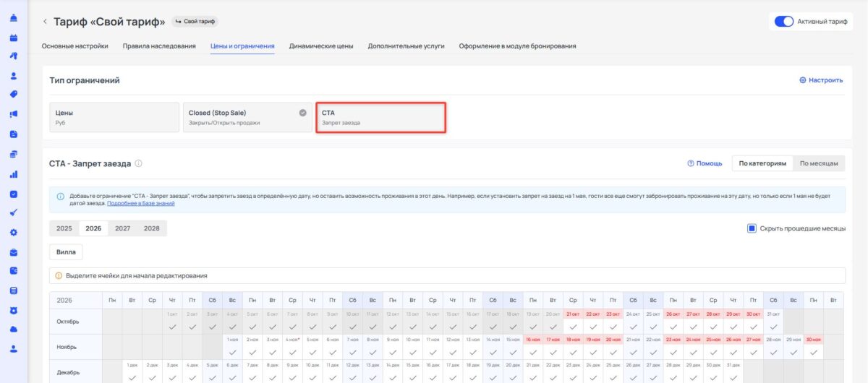The width and height of the screenshot is (868, 383).
Task: Toggle the Активный тариф switch
Action: point(784,22)
